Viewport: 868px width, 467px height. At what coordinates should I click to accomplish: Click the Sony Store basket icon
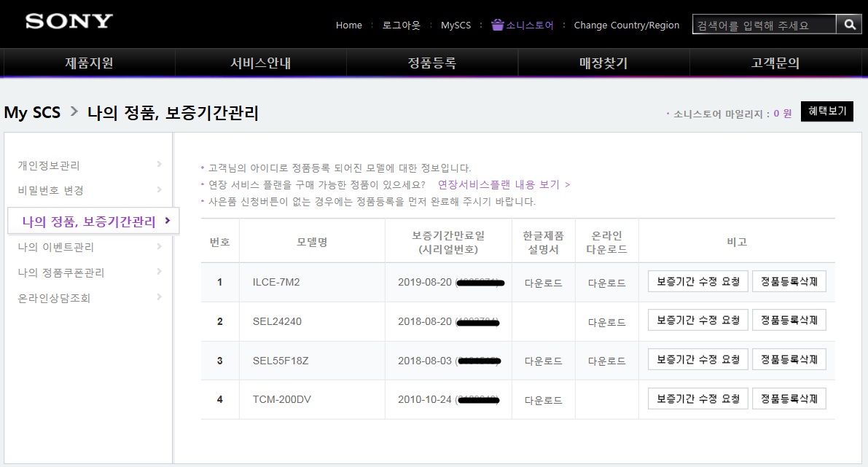pos(498,25)
